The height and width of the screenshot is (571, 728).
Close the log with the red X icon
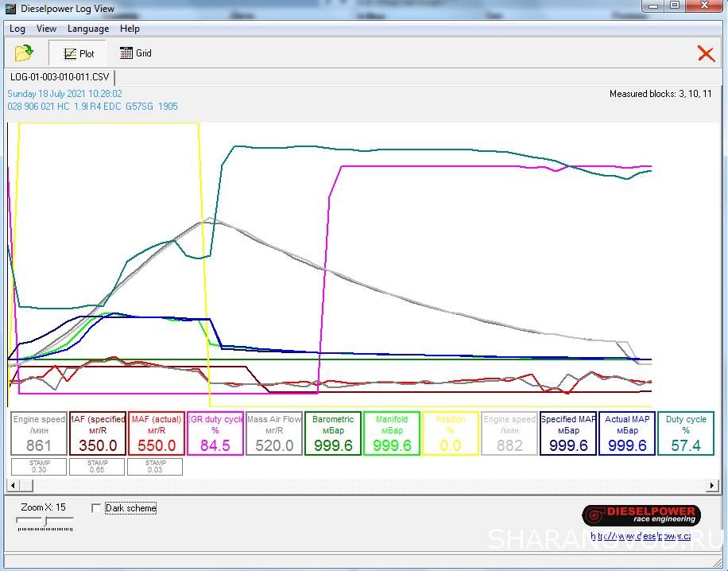tap(705, 53)
